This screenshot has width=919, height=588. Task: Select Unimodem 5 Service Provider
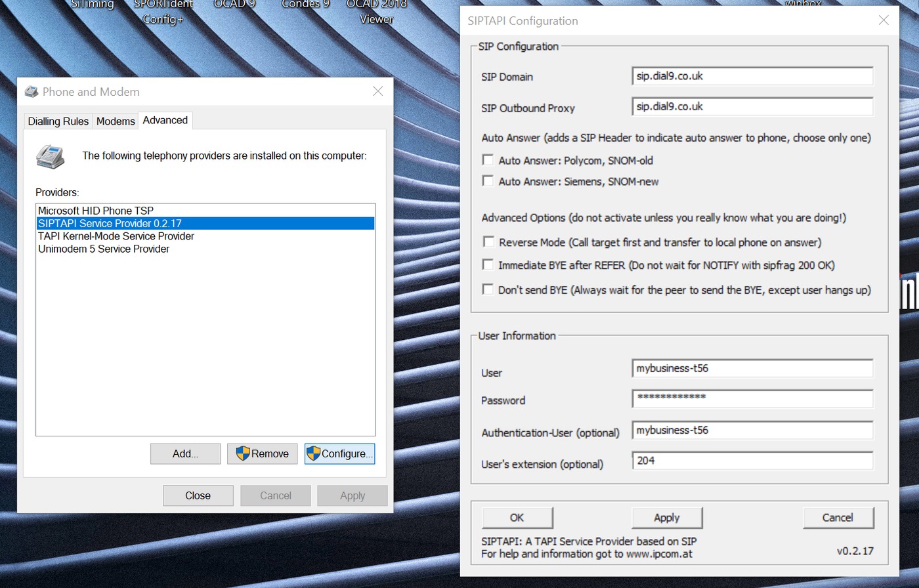[x=205, y=249]
